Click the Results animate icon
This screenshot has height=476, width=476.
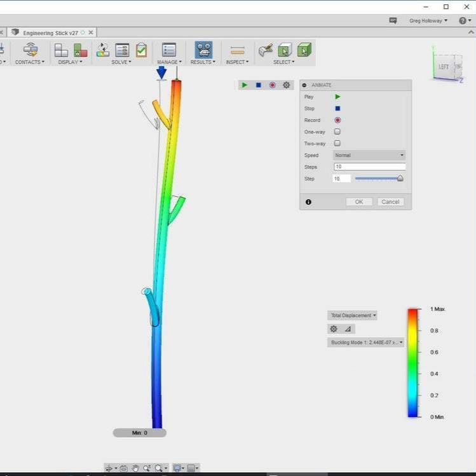coord(203,50)
